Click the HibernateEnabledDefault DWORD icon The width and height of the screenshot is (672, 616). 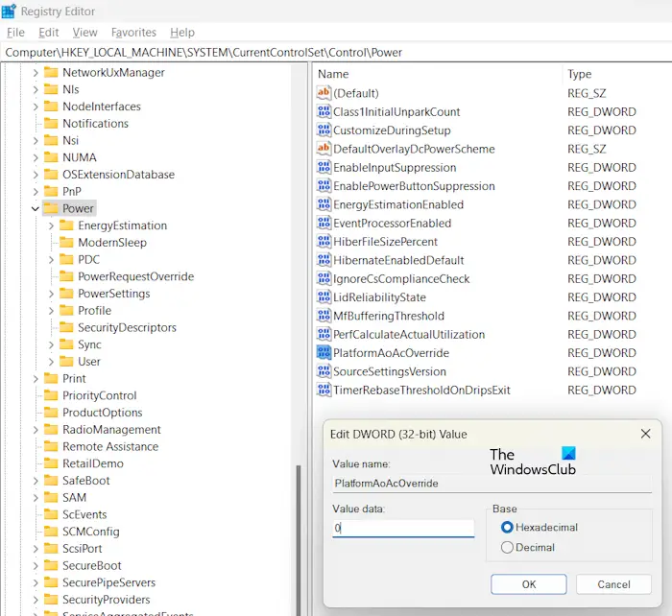tap(324, 260)
